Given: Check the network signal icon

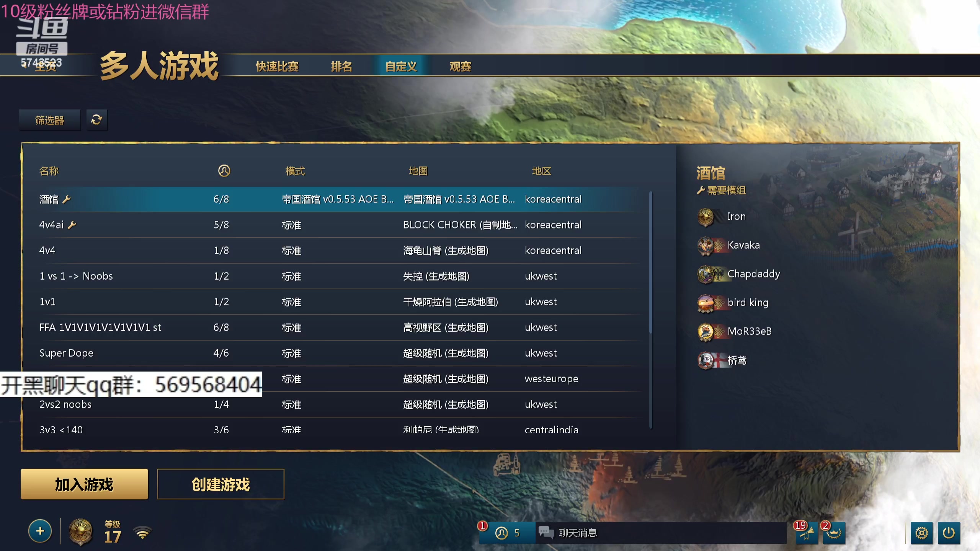Looking at the screenshot, I should click(x=142, y=532).
